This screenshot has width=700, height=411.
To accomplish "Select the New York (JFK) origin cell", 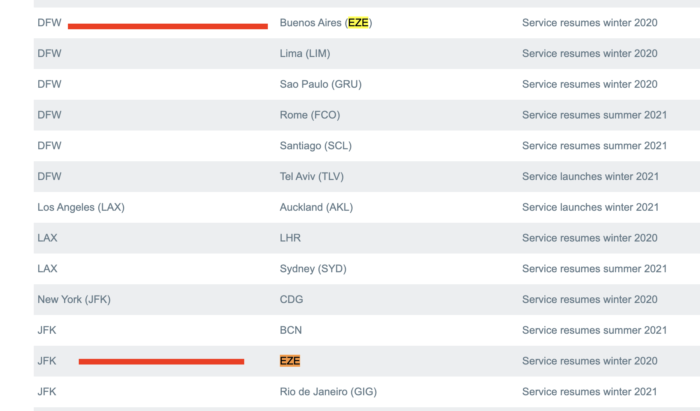I will (73, 299).
